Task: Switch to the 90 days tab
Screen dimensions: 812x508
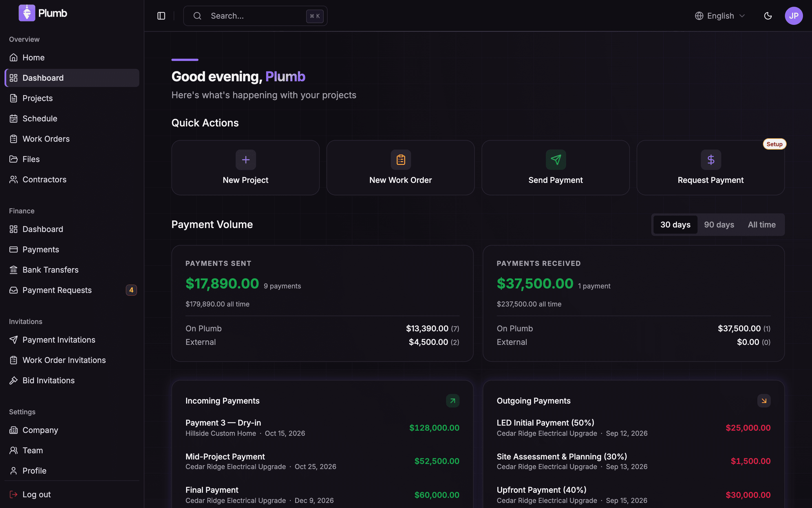Action: coord(719,225)
